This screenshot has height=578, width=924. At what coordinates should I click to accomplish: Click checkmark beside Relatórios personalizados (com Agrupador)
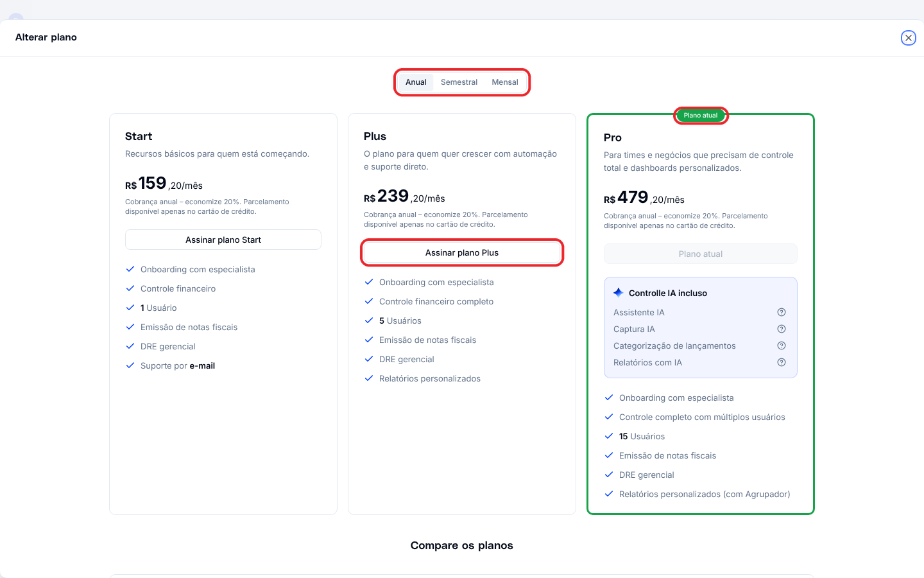tap(609, 494)
